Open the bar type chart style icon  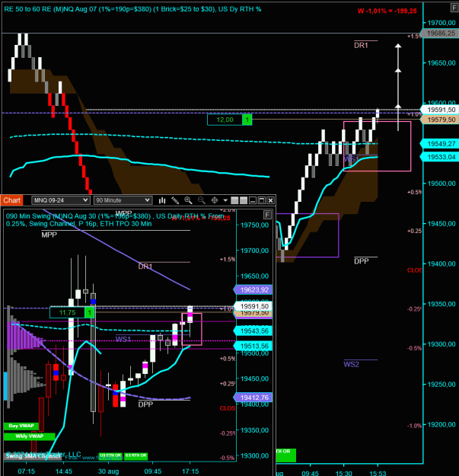[x=162, y=200]
